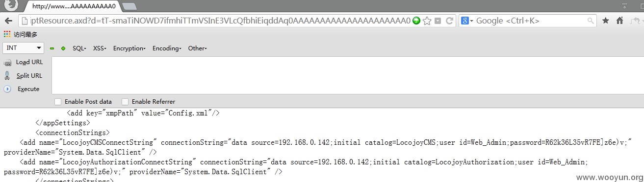Open the Other menu
Viewport: 644px width, 182px height.
[197, 48]
